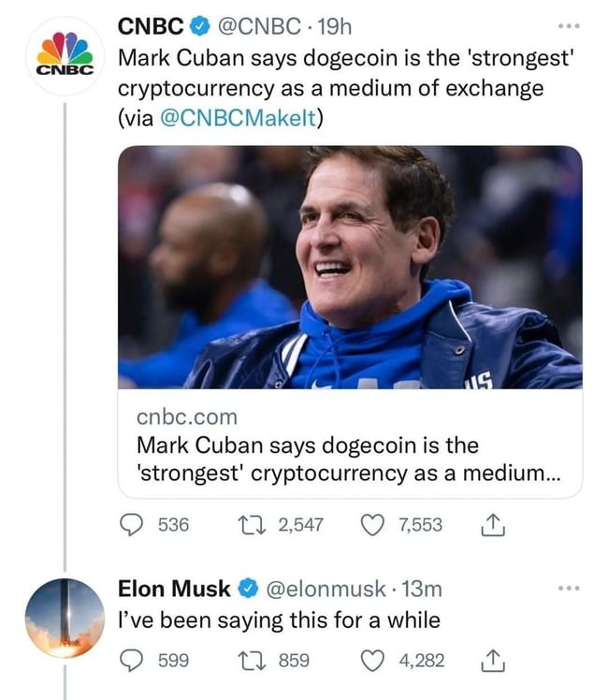Reply to the CNBC tweet
The height and width of the screenshot is (700, 608).
[x=133, y=525]
